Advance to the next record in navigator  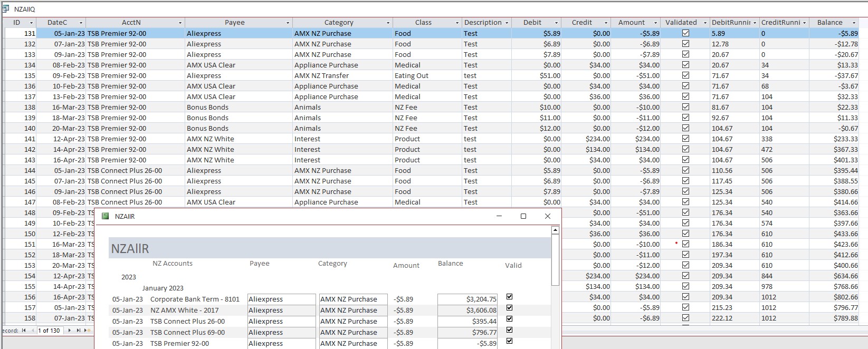coord(70,331)
